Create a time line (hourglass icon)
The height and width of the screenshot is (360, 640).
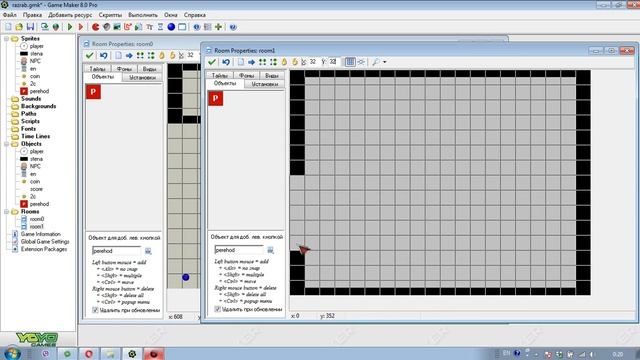pyautogui.click(x=160, y=27)
